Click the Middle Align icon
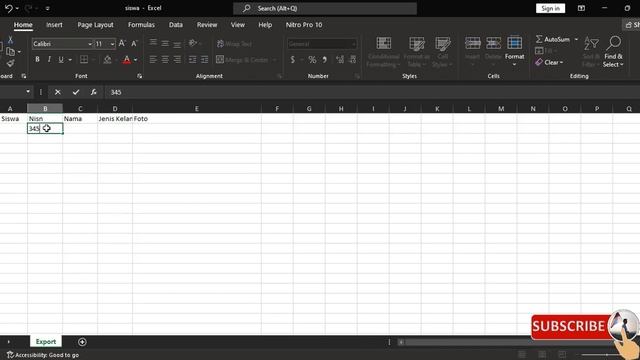The image size is (640, 360). (165, 43)
